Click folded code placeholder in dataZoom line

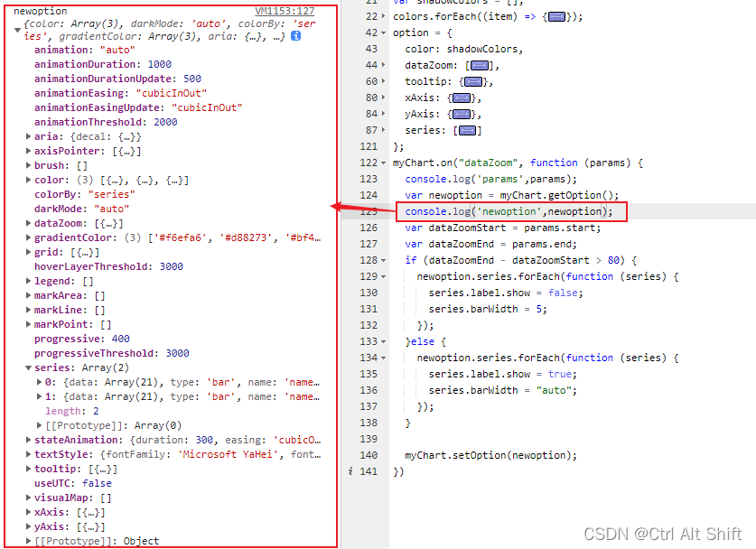click(480, 66)
